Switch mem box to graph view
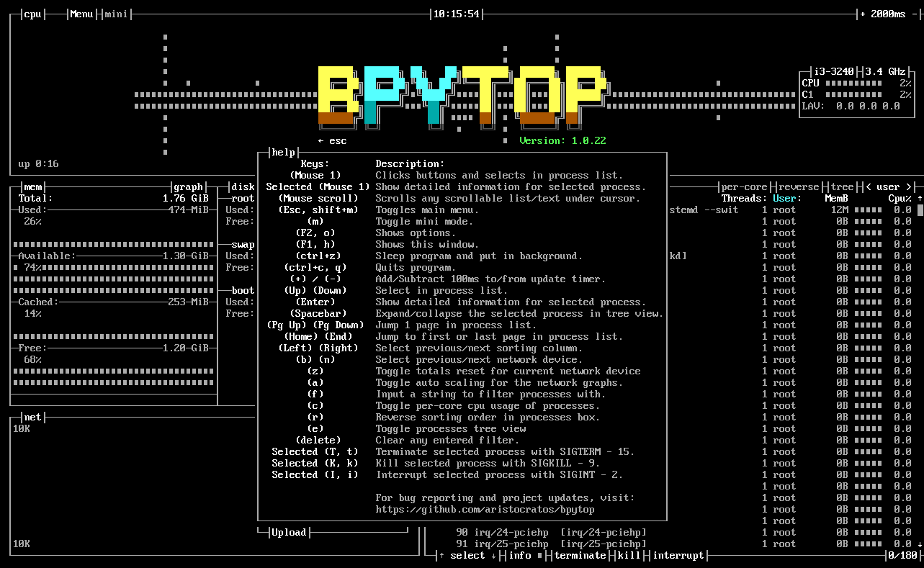Viewport: 924px width, 568px height. [188, 186]
